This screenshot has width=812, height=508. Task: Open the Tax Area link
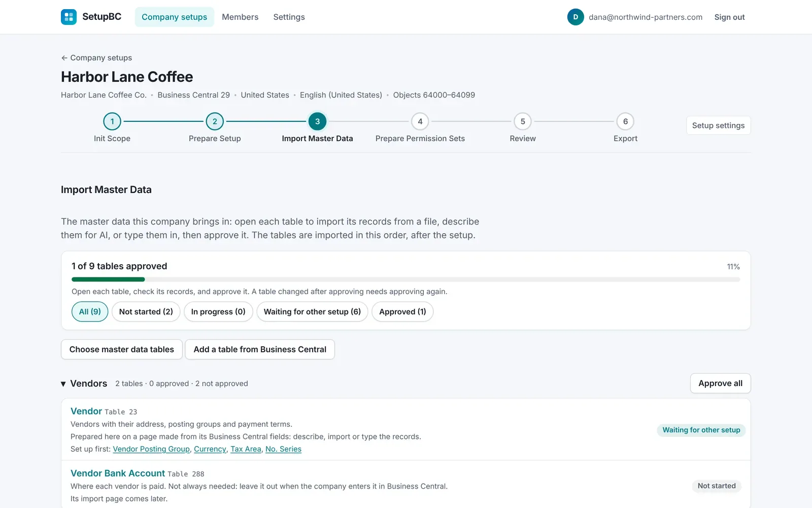246,449
